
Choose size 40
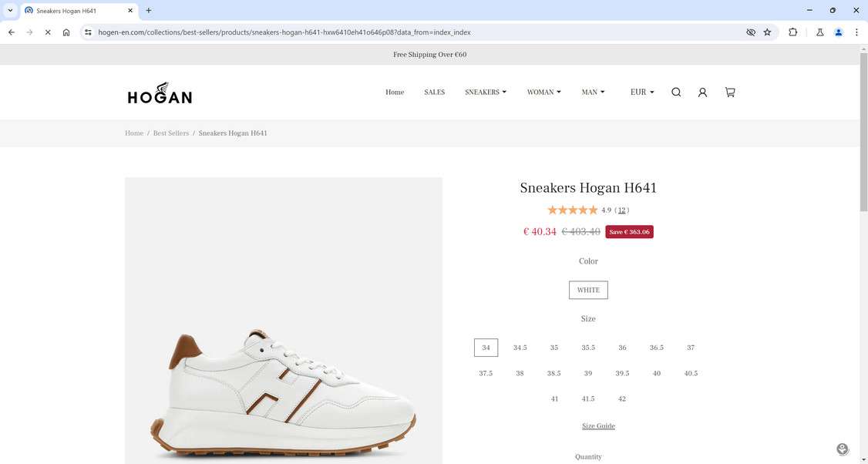coord(657,373)
